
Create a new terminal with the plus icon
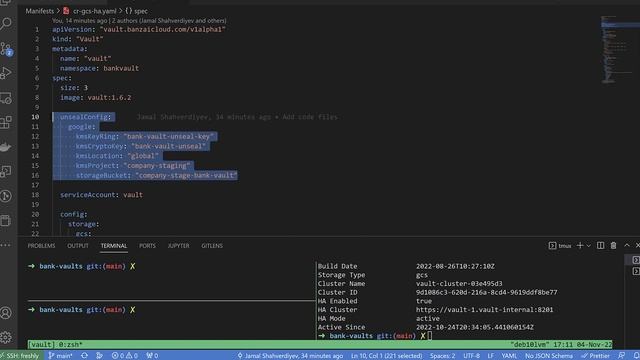click(580, 245)
